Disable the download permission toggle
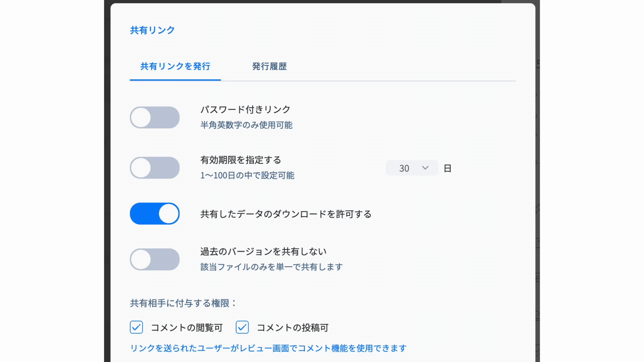The width and height of the screenshot is (644, 362). [155, 214]
